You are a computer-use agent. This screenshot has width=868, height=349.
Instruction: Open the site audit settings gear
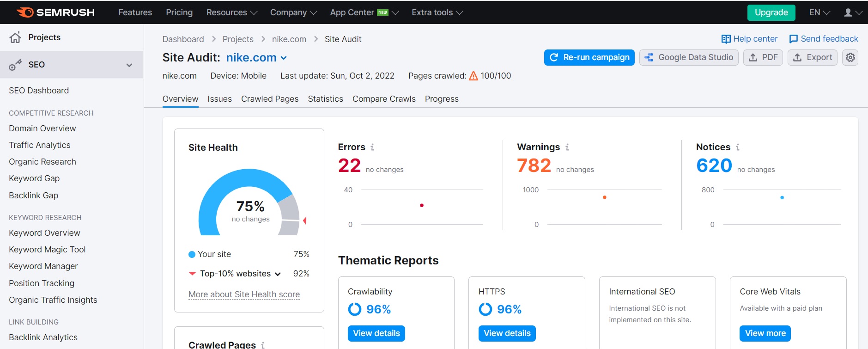850,57
